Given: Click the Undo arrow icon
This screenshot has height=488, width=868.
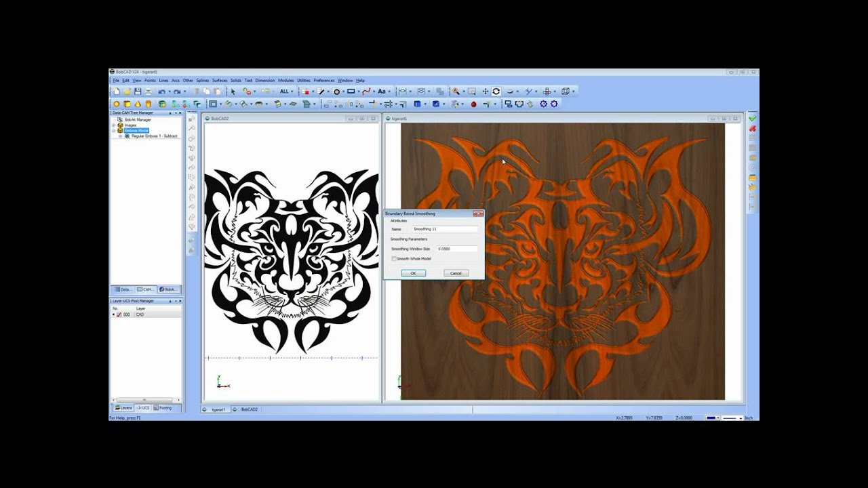Looking at the screenshot, I should [162, 91].
